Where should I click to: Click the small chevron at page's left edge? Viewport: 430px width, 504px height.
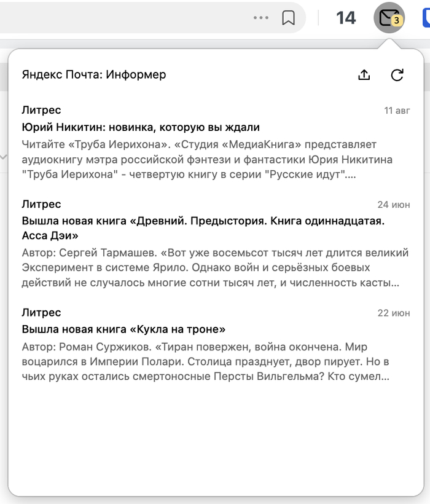[4, 157]
